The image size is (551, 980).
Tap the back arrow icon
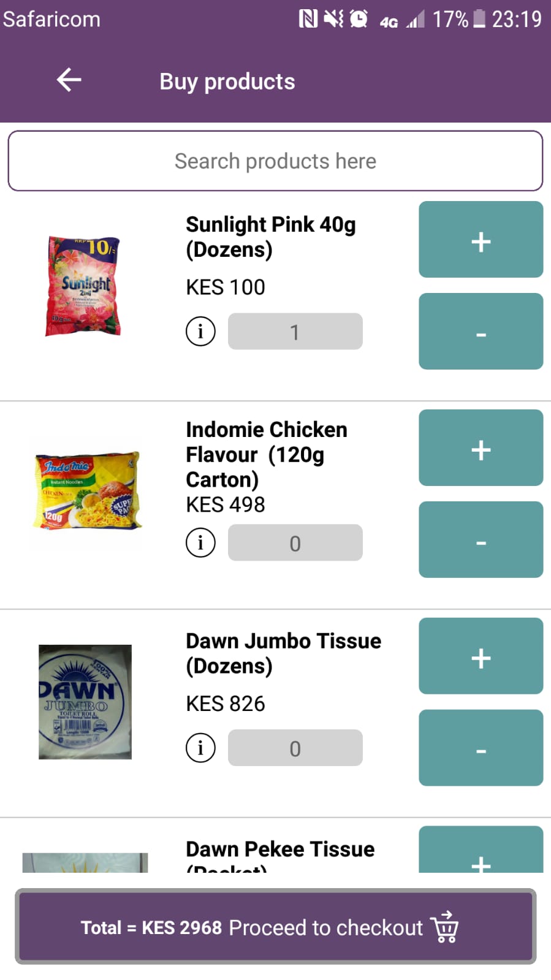tap(69, 80)
